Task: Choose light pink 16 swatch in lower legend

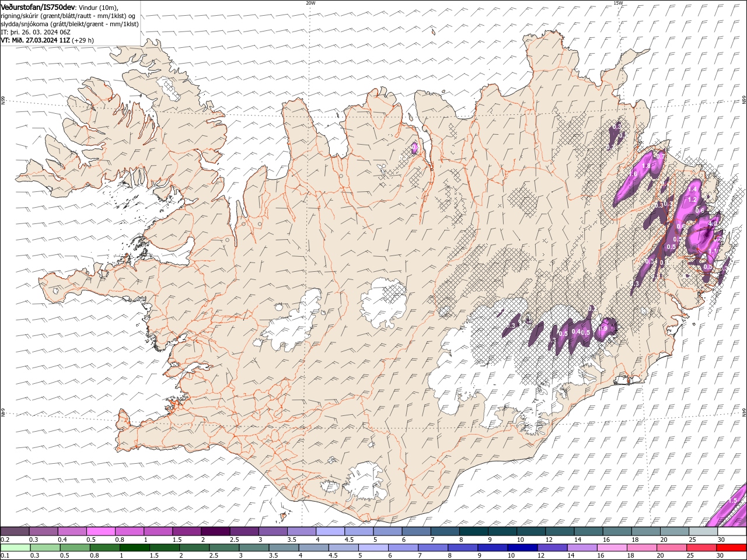Action: [611, 548]
